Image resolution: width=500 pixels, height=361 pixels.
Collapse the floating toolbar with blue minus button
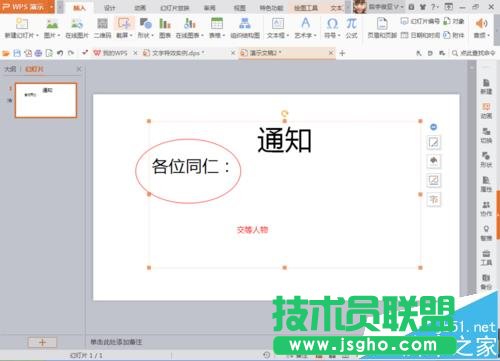tap(433, 127)
